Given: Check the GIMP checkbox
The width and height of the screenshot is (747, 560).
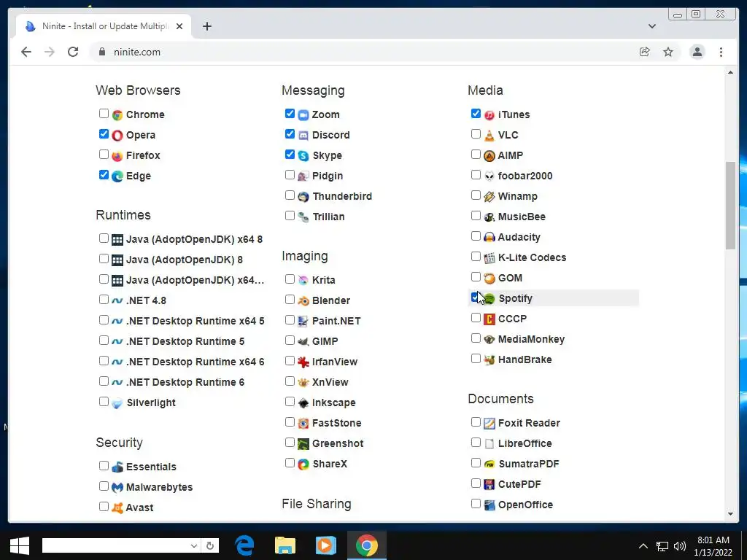Looking at the screenshot, I should (x=290, y=340).
